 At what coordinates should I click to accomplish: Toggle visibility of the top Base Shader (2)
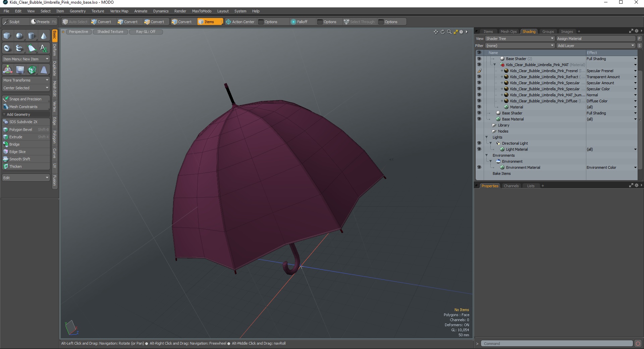pyautogui.click(x=479, y=59)
